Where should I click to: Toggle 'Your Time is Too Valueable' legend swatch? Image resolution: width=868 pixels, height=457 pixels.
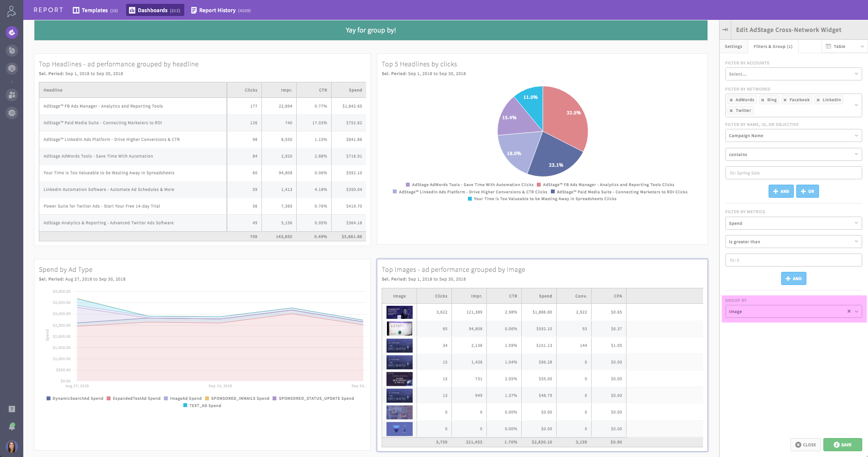pyautogui.click(x=469, y=199)
